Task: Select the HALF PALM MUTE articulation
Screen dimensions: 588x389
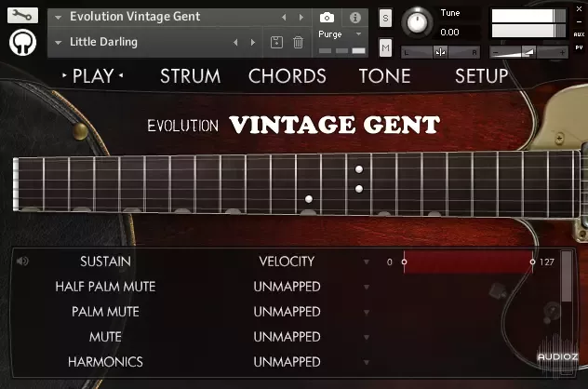Action: click(x=105, y=287)
